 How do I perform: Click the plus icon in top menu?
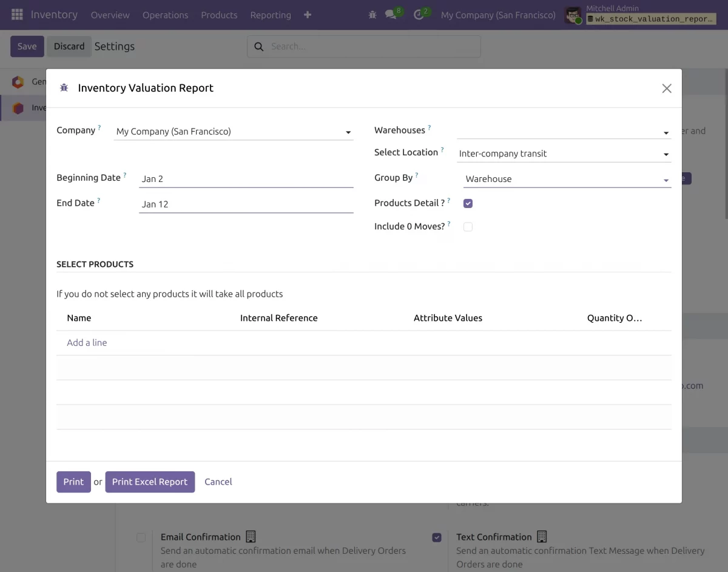pos(308,15)
